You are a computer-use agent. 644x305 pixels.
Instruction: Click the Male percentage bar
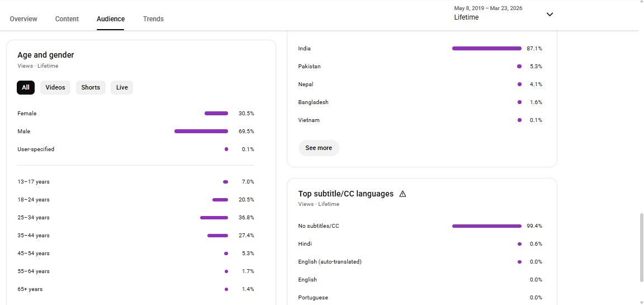coord(201,132)
